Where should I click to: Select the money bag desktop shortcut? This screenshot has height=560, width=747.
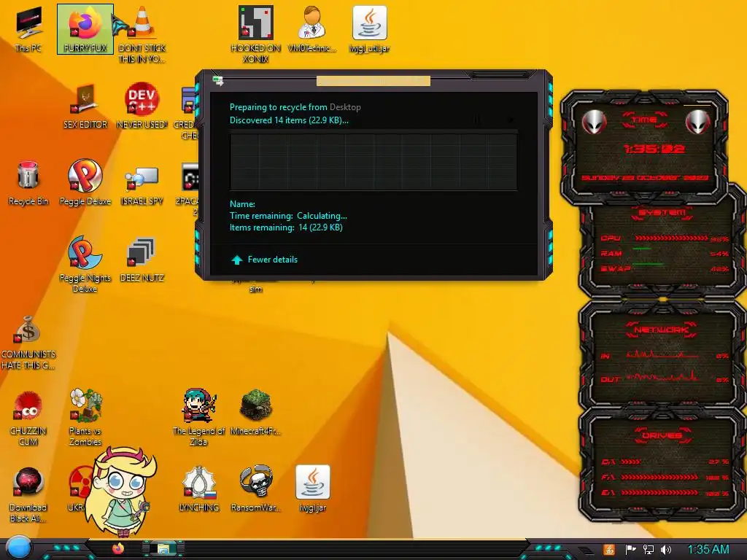pyautogui.click(x=28, y=342)
